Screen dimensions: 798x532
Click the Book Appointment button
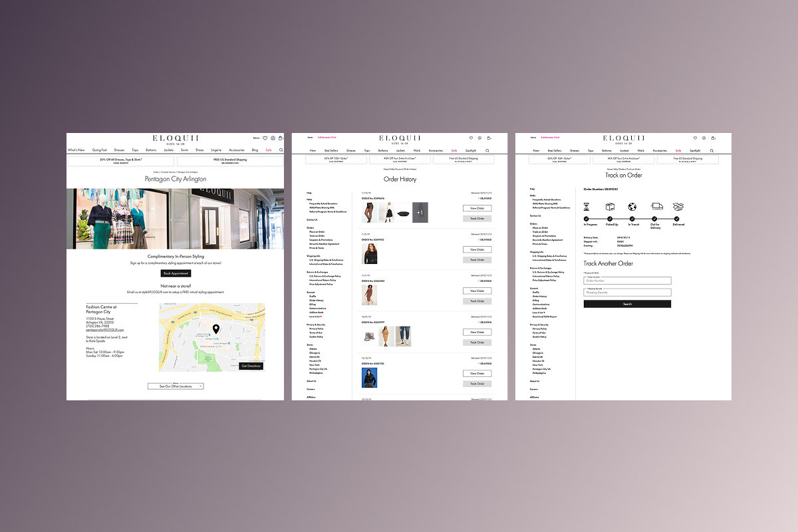(x=176, y=273)
